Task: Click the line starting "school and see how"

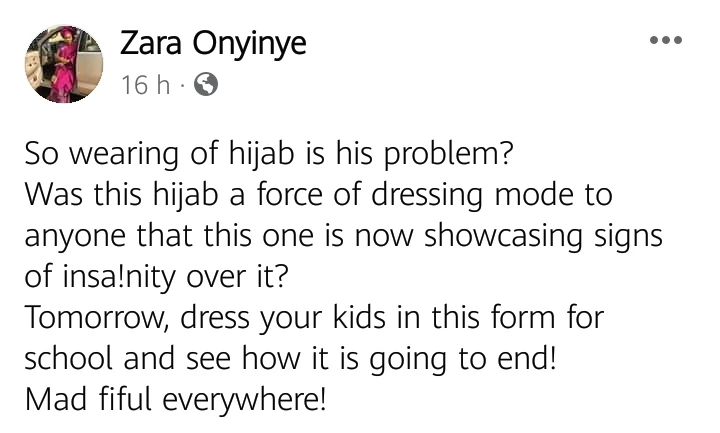Action: pos(289,359)
